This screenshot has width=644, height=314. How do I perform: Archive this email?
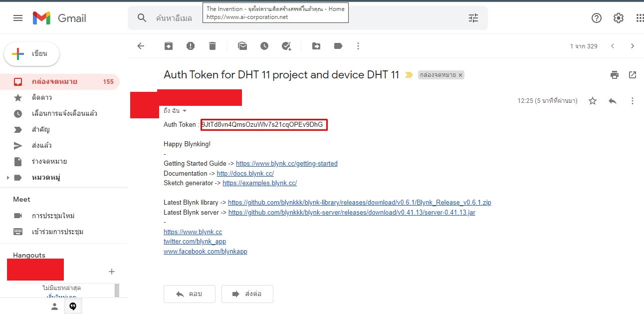pos(169,46)
